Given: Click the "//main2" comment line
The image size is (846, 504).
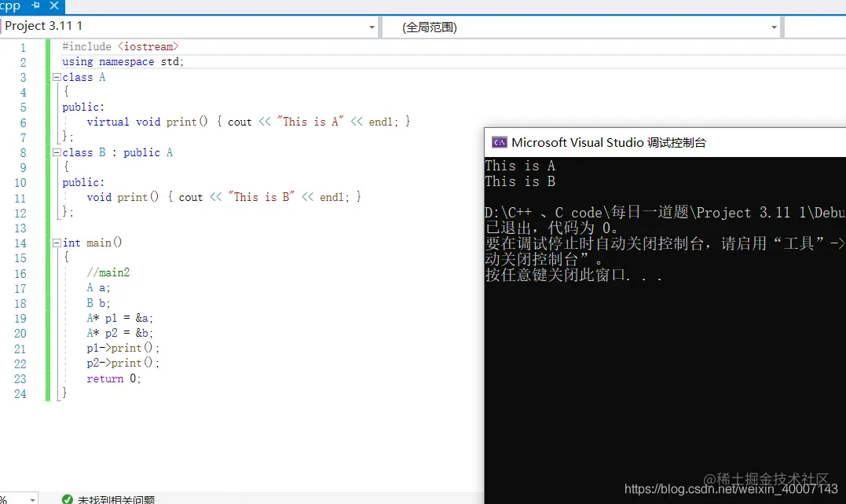Looking at the screenshot, I should click(108, 272).
